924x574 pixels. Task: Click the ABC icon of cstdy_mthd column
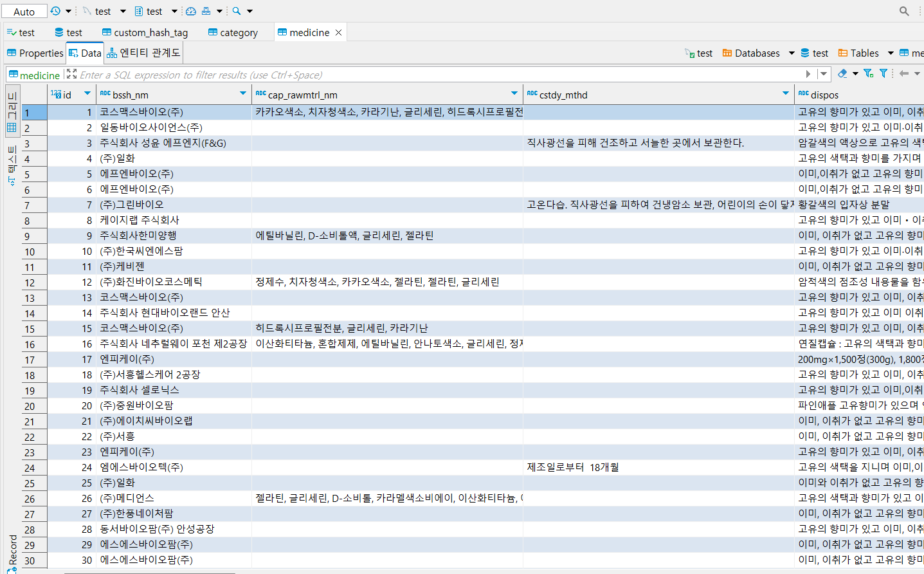[x=532, y=94]
